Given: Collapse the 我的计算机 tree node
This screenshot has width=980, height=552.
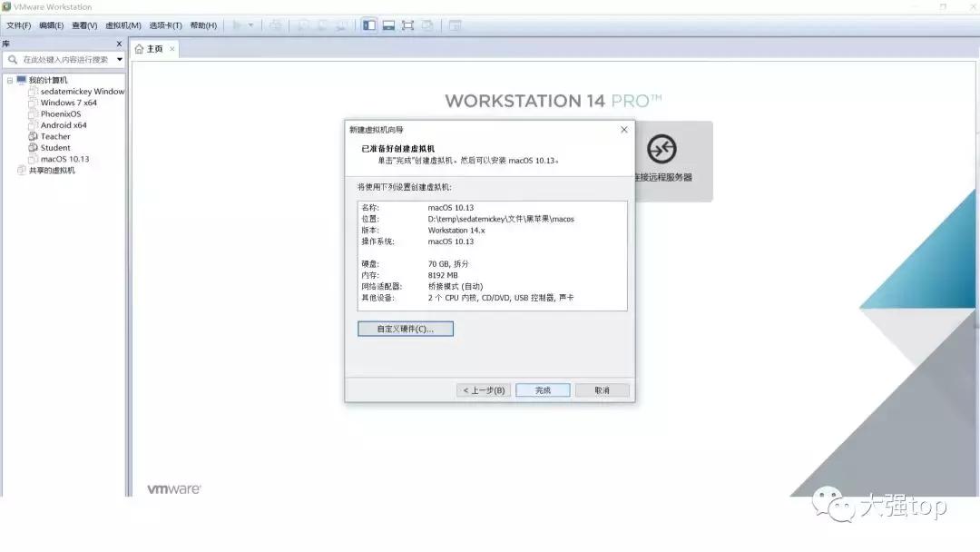Looking at the screenshot, I should [x=11, y=80].
